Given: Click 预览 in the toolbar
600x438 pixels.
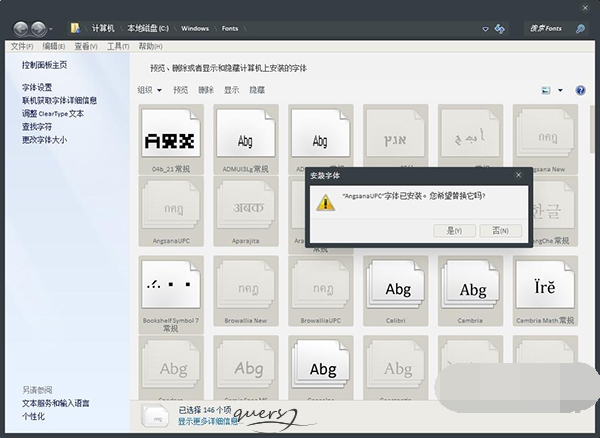Looking at the screenshot, I should tap(181, 90).
